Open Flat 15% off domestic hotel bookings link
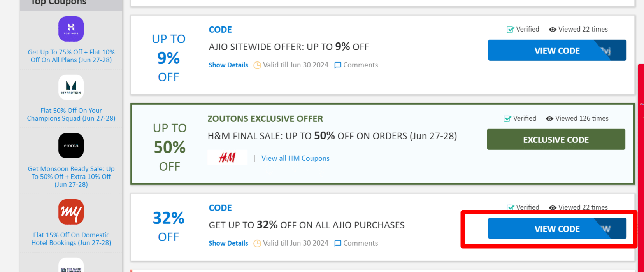This screenshot has width=644, height=272. (x=71, y=239)
